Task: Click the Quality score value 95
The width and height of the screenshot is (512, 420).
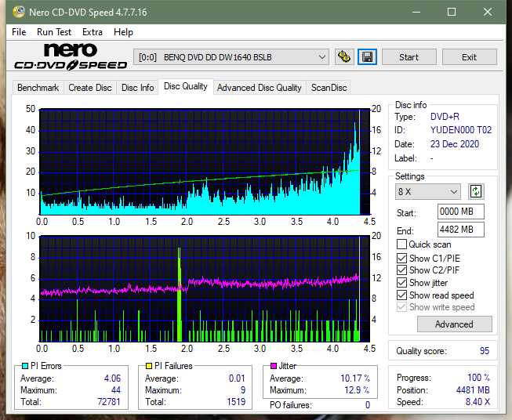Action: click(x=485, y=351)
